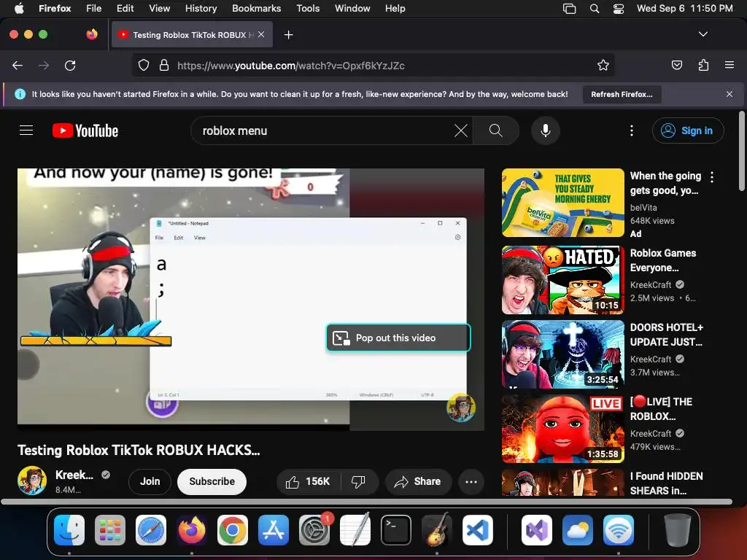The height and width of the screenshot is (560, 747).
Task: Click the Firefox forward arrow
Action: click(44, 65)
